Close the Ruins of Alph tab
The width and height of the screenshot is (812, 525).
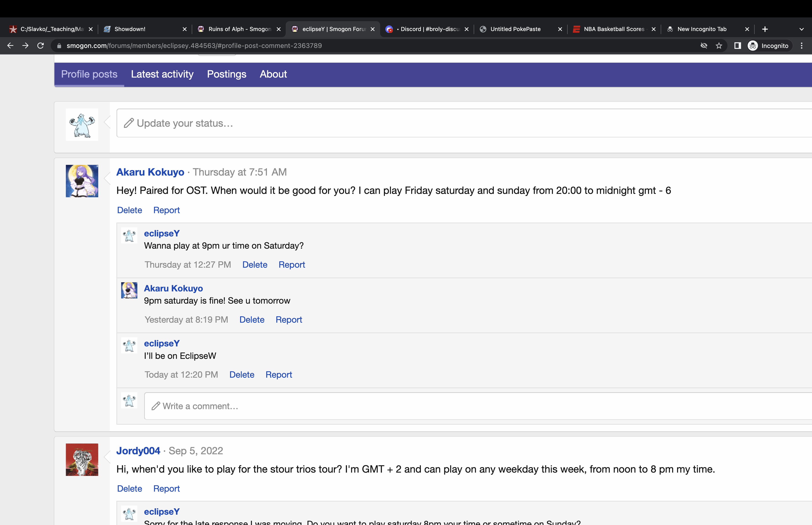pyautogui.click(x=279, y=29)
